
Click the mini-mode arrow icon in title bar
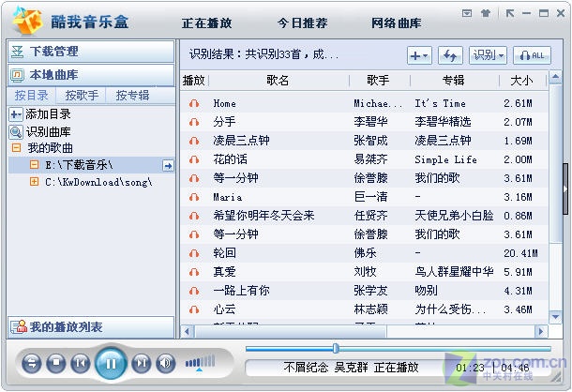509,13
